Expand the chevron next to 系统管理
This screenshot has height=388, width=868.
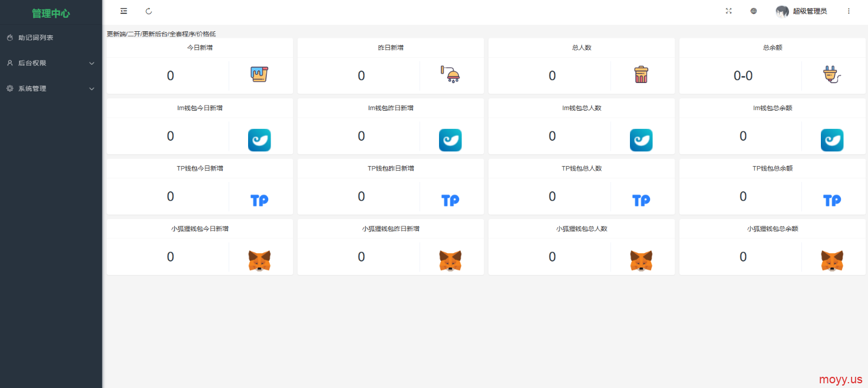[91, 88]
